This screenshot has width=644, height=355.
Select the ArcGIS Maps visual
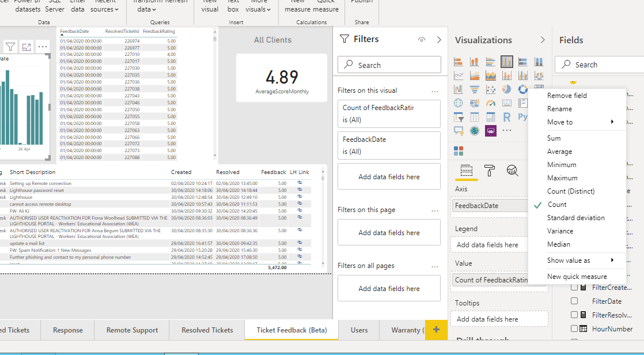tap(475, 131)
